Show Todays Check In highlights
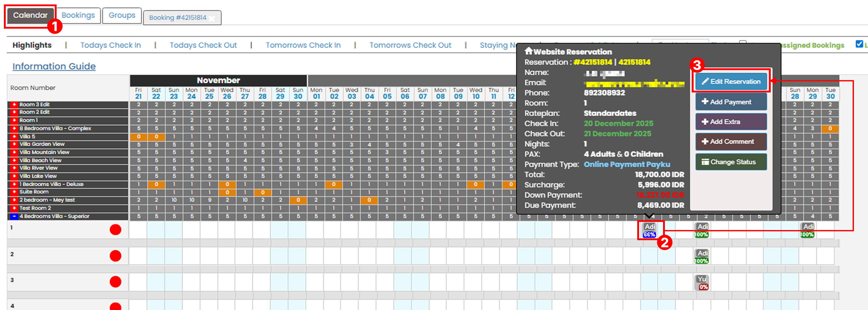The width and height of the screenshot is (868, 310). tap(111, 45)
